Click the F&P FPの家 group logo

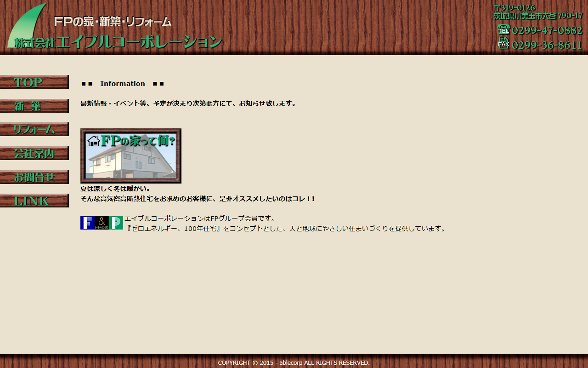pos(102,223)
